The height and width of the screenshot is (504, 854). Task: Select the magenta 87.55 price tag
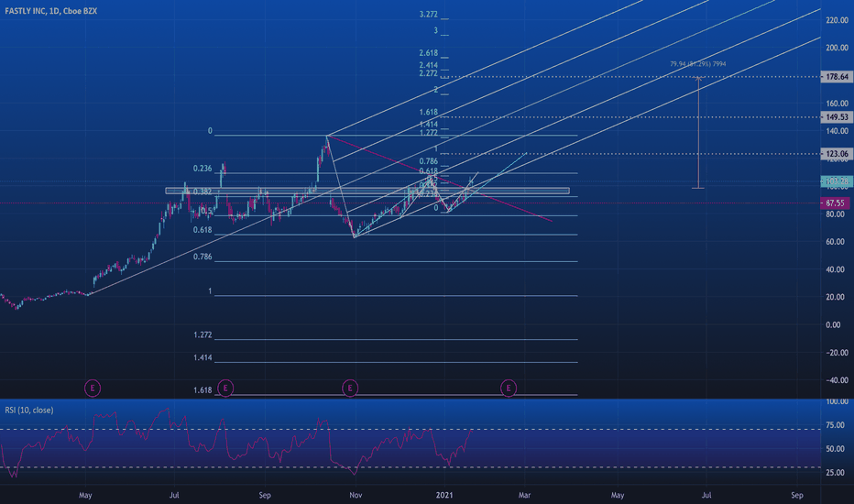click(835, 203)
